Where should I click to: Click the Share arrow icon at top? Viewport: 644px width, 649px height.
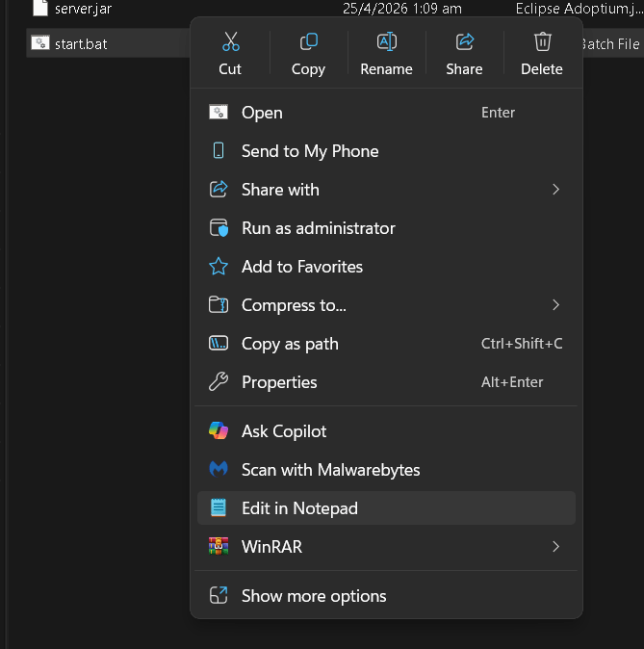(x=464, y=41)
